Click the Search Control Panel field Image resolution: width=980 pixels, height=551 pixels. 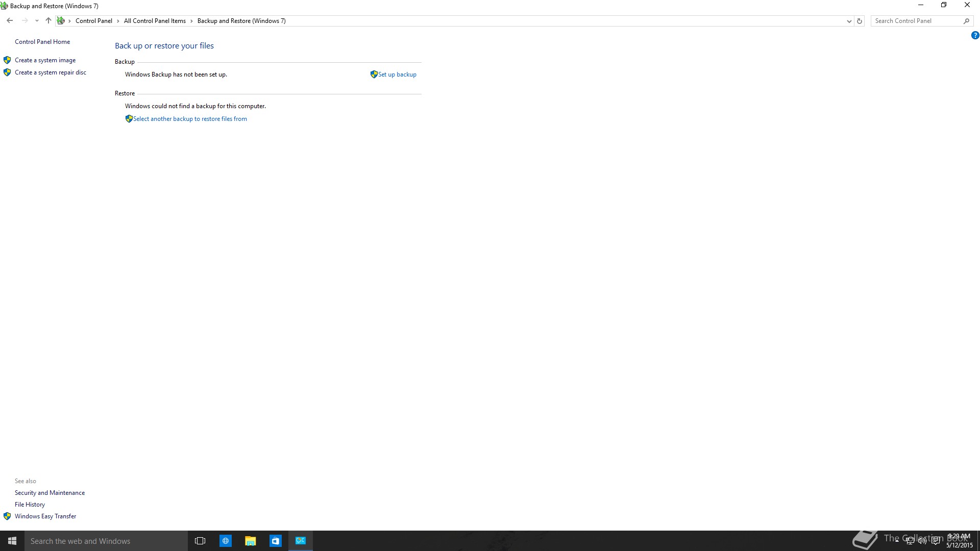coord(916,21)
